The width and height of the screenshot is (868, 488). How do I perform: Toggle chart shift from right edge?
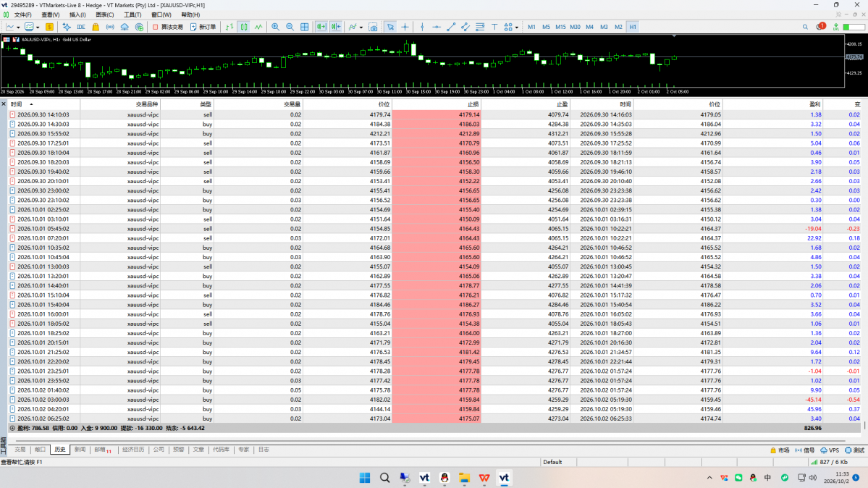pyautogui.click(x=336, y=27)
